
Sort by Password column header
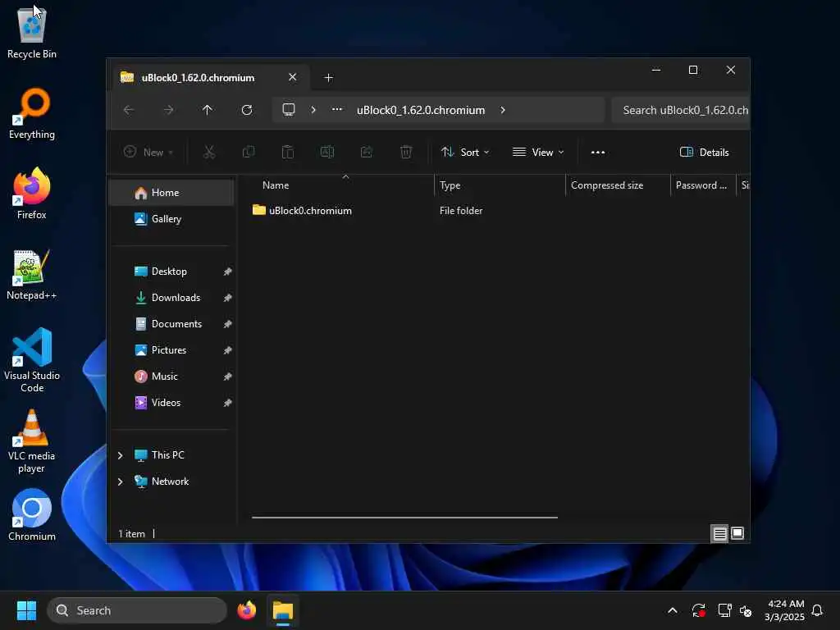pos(703,185)
